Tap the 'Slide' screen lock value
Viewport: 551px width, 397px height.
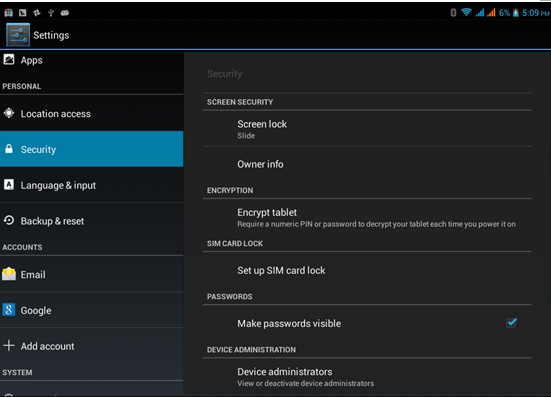coord(246,136)
